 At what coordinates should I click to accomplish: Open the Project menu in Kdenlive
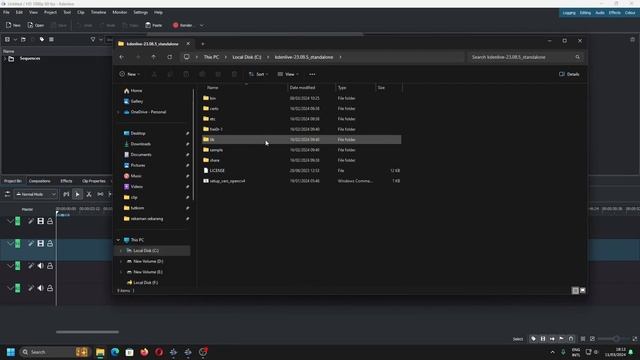tap(50, 13)
